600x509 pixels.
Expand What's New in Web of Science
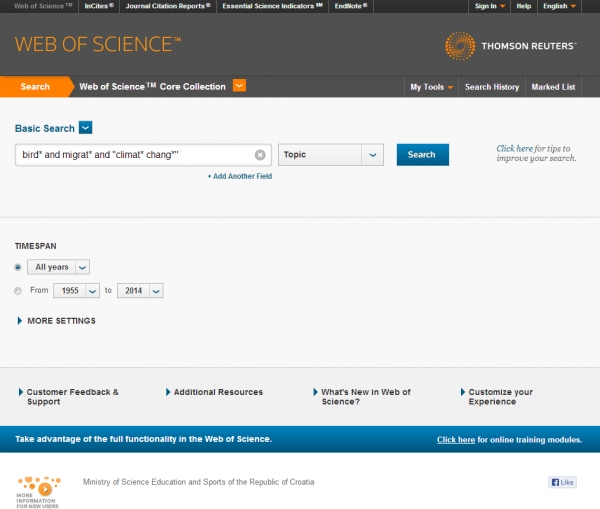362,396
